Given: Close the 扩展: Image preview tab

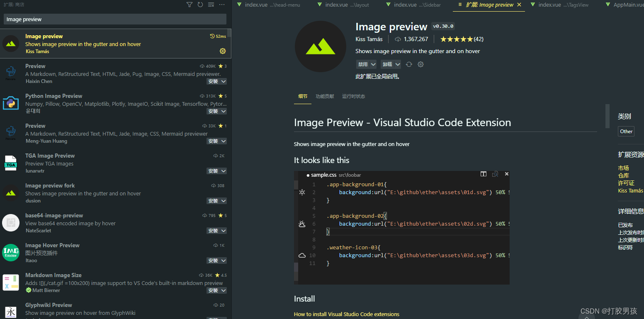Looking at the screenshot, I should pyautogui.click(x=520, y=5).
